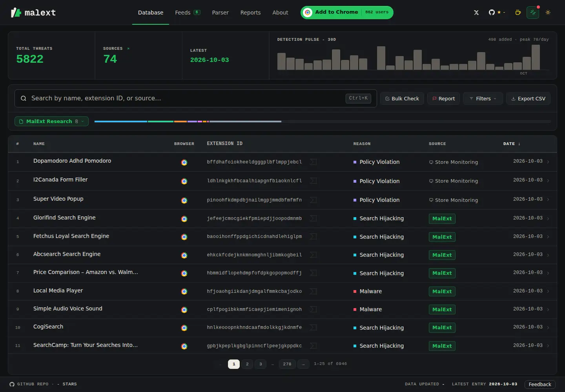This screenshot has width=565, height=392.
Task: Focus the search by name or ID field
Action: click(196, 98)
